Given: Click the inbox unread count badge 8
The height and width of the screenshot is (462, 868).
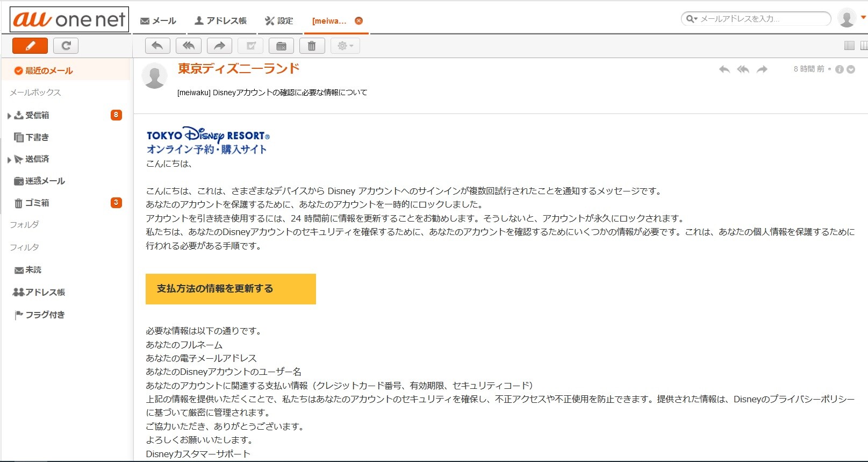Looking at the screenshot, I should pos(116,115).
